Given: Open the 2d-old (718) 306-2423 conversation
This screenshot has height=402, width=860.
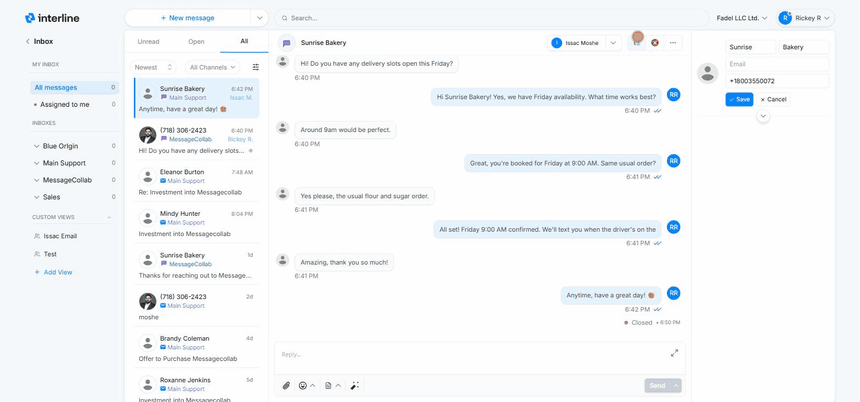Looking at the screenshot, I should [196, 307].
